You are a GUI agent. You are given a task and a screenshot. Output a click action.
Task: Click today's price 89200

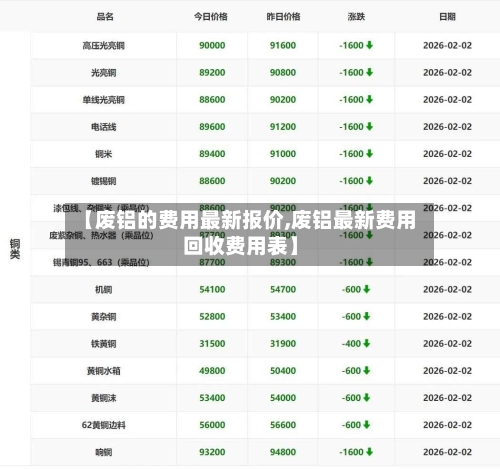(x=212, y=72)
